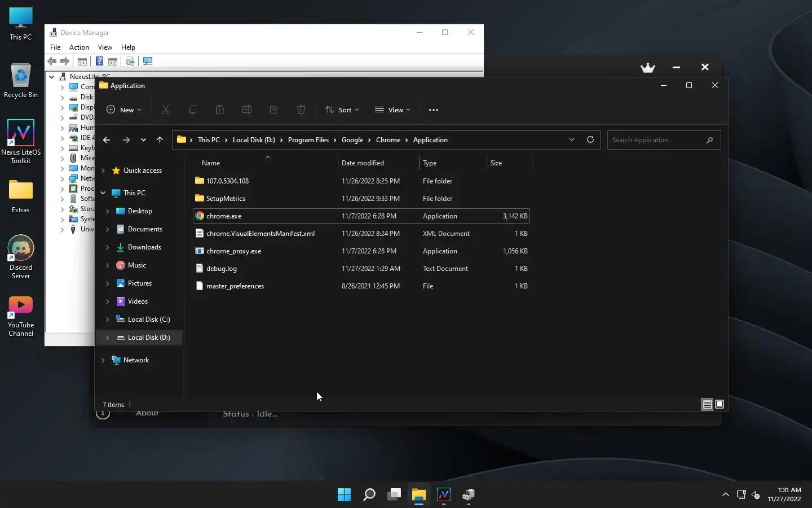
Task: Open the Windows Start menu
Action: tap(344, 495)
